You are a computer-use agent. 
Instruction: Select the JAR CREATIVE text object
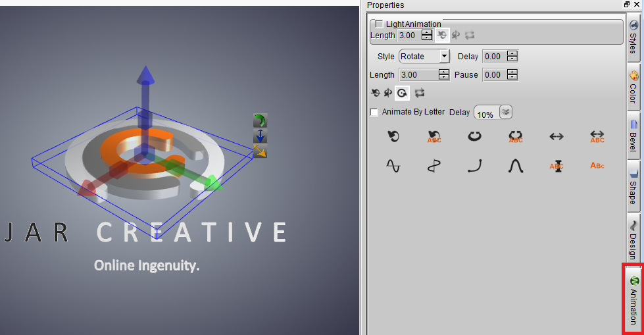coord(145,232)
